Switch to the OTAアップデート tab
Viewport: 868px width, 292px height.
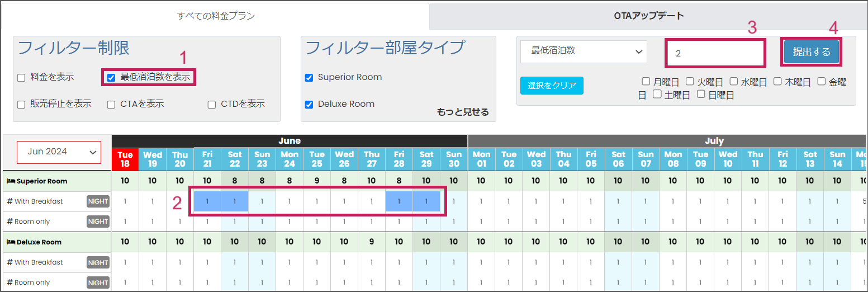pyautogui.click(x=648, y=16)
